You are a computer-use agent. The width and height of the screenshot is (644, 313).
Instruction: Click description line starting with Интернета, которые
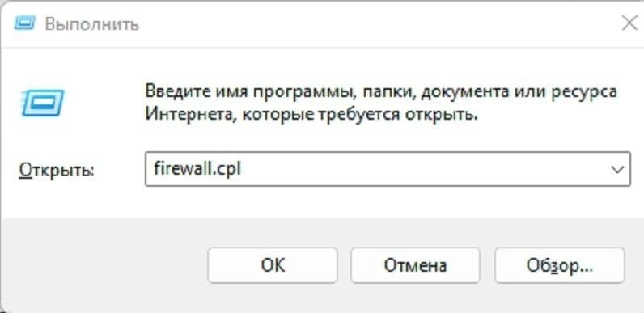(311, 115)
